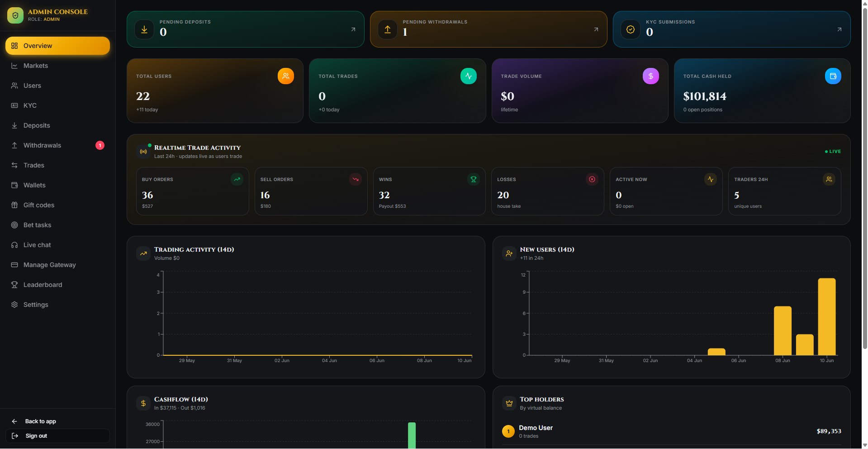The image size is (868, 449).
Task: Click the Back to app link
Action: tap(57, 421)
